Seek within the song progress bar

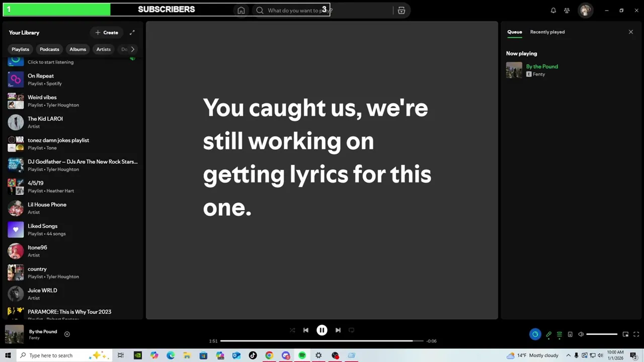322,341
